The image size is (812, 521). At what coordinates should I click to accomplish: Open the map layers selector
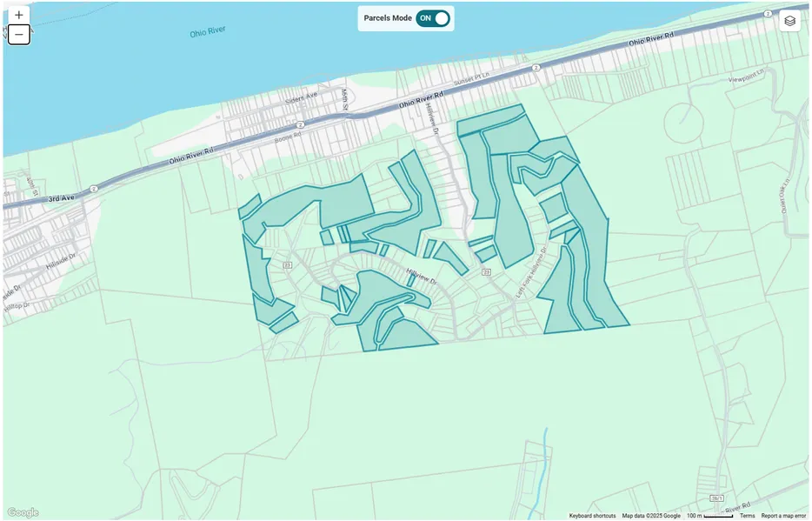coord(789,21)
